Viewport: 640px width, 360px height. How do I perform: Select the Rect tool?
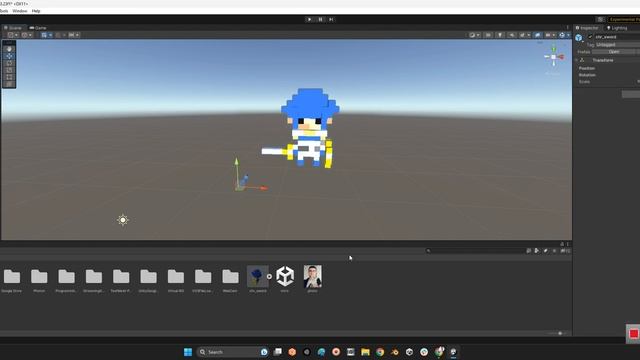9,77
